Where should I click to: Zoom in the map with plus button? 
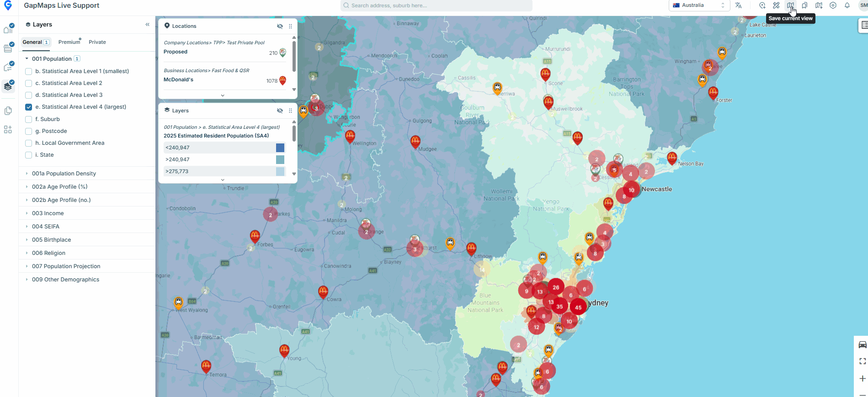point(863,379)
